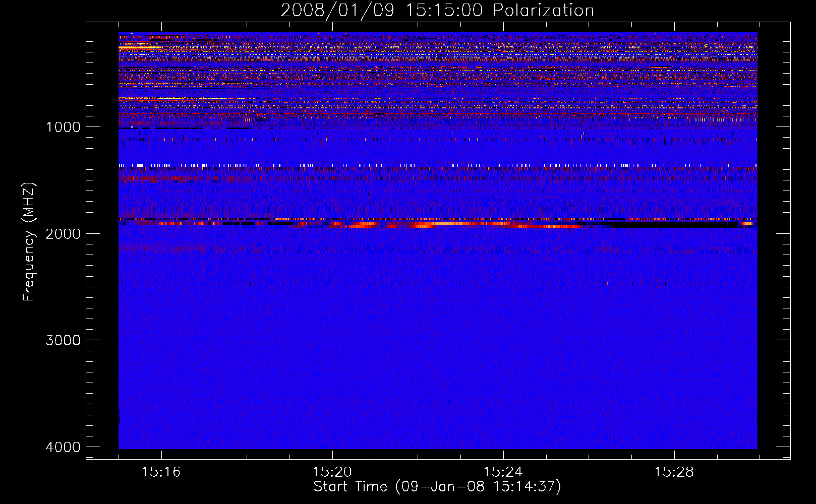The height and width of the screenshot is (504, 816).
Task: Select the 2000 frequency axis label
Action: point(63,234)
